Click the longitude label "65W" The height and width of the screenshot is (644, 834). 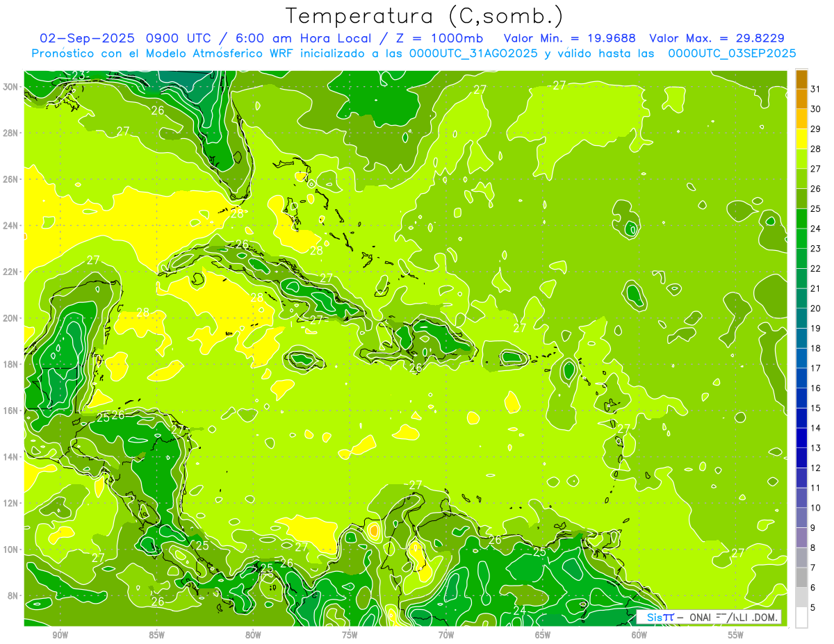tap(543, 635)
